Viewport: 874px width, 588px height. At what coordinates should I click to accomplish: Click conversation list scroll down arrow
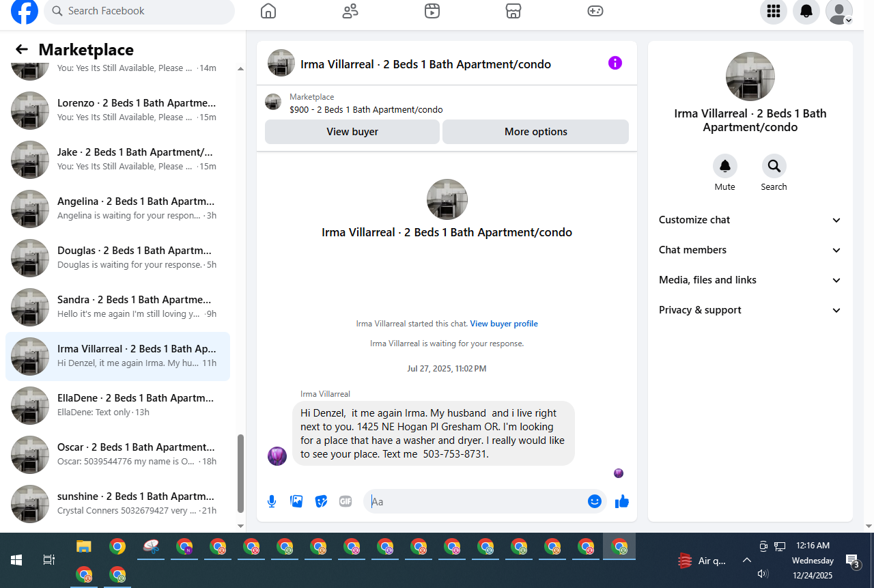pos(240,526)
